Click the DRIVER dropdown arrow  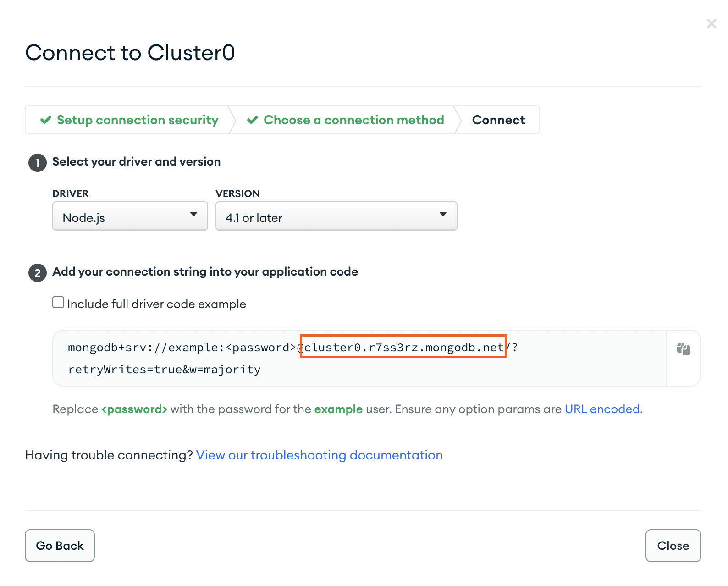click(194, 215)
